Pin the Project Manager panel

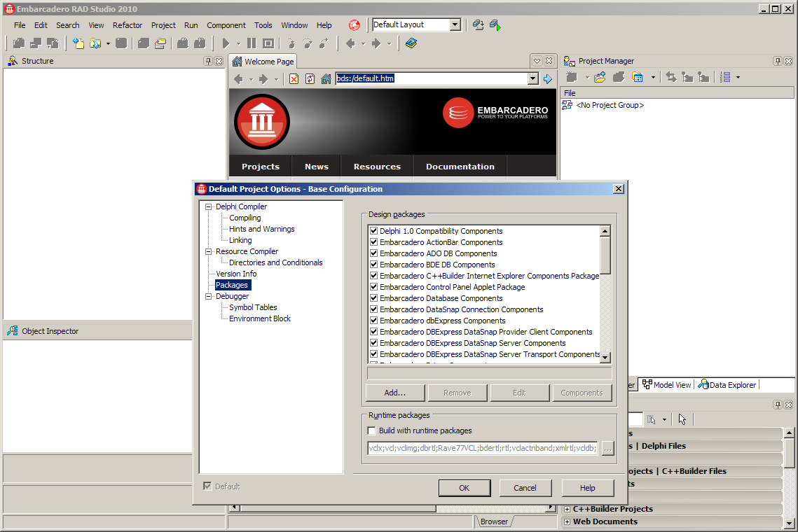click(778, 61)
